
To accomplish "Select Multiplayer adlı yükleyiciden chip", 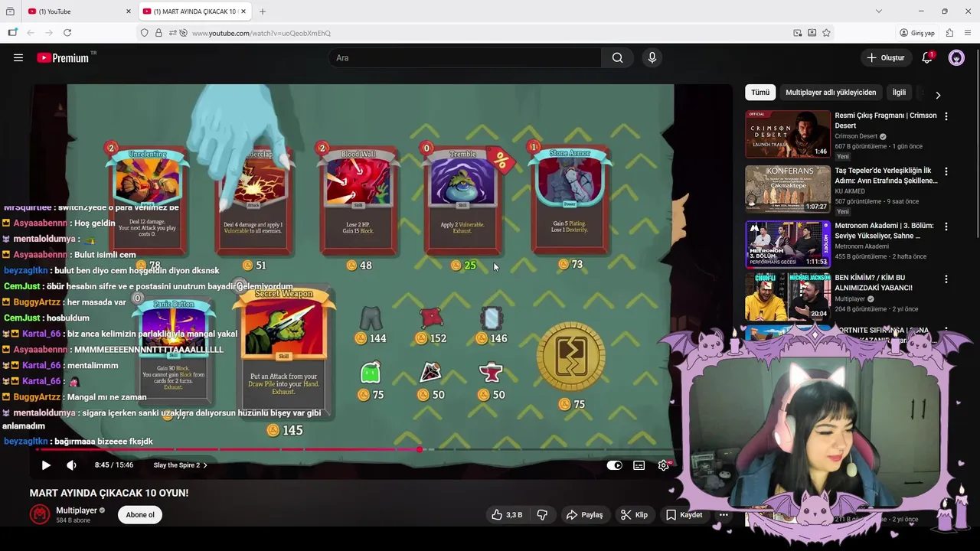I will point(831,93).
